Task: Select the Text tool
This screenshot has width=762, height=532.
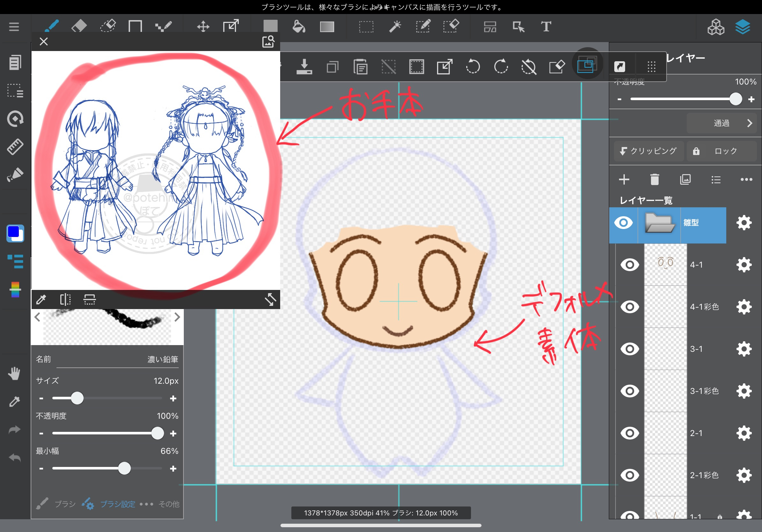Action: pos(546,26)
